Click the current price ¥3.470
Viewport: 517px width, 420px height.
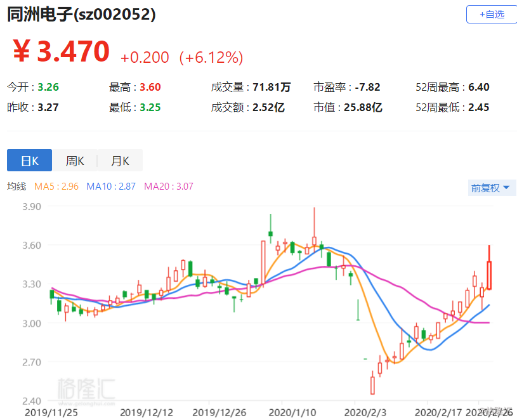[x=61, y=51]
